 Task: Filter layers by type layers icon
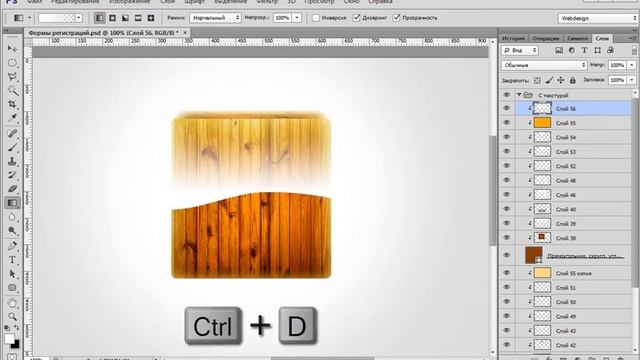pyautogui.click(x=584, y=50)
